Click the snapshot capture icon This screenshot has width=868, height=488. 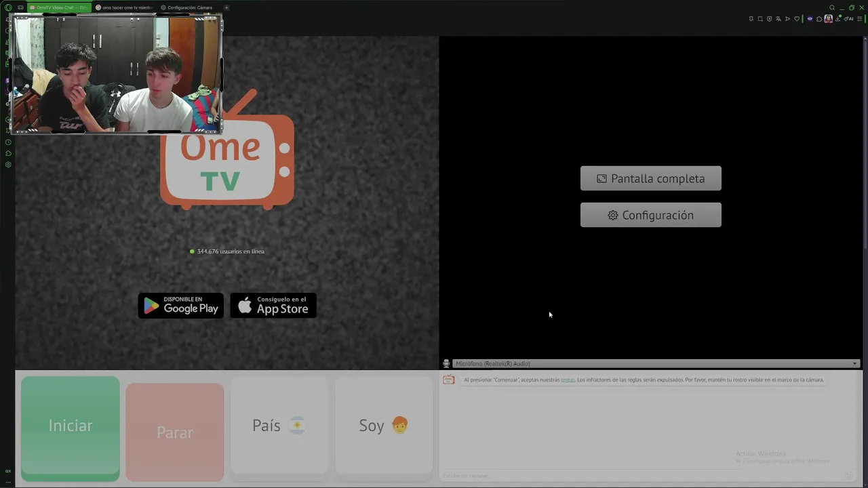[760, 19]
